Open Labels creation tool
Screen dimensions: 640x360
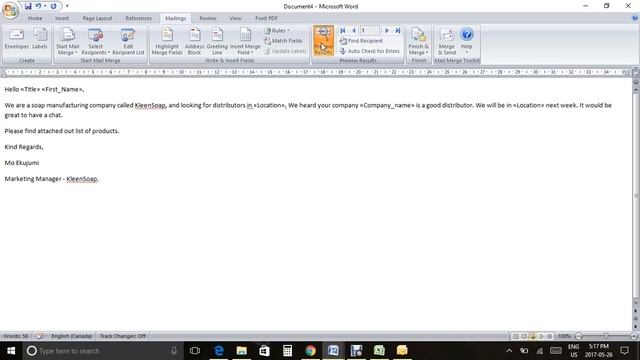click(x=40, y=39)
